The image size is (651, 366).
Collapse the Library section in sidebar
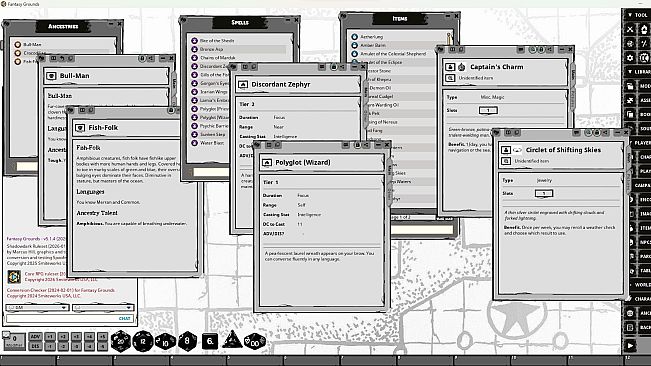pyautogui.click(x=638, y=72)
